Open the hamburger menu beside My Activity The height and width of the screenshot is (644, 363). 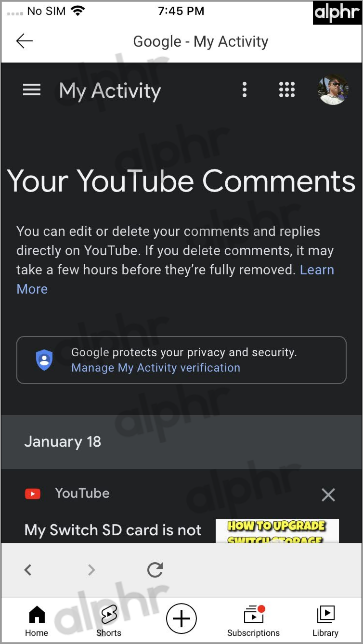point(32,90)
